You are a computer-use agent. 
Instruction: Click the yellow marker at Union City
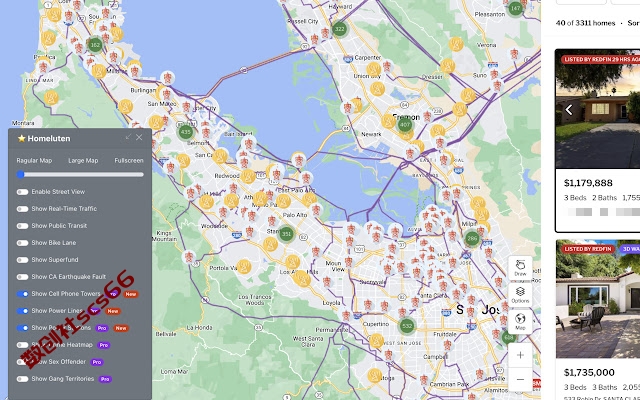(x=373, y=69)
